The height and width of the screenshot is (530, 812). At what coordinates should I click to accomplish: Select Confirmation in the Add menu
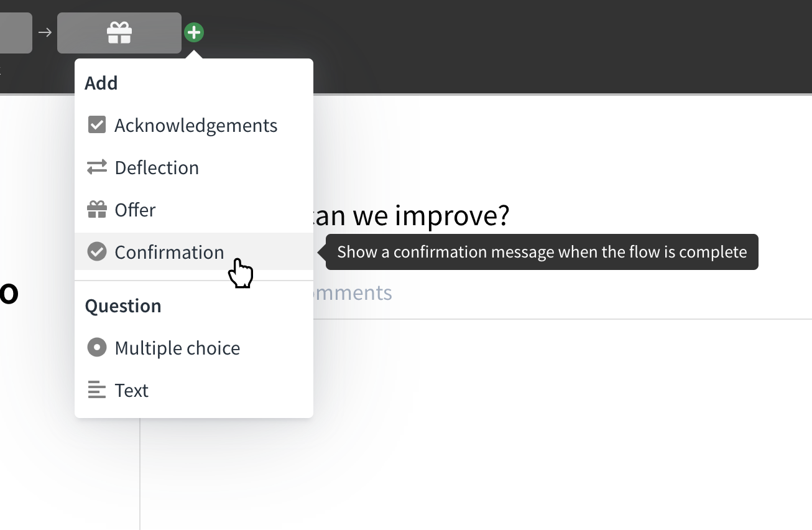tap(169, 252)
